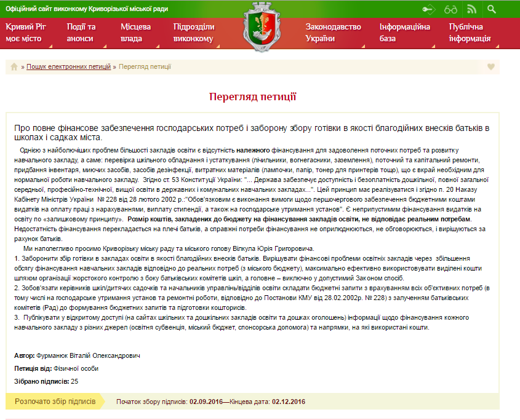Click author name 'Фурманюк Віталій Олександрович'
Screen dimensions: 520x420
pos(88,355)
